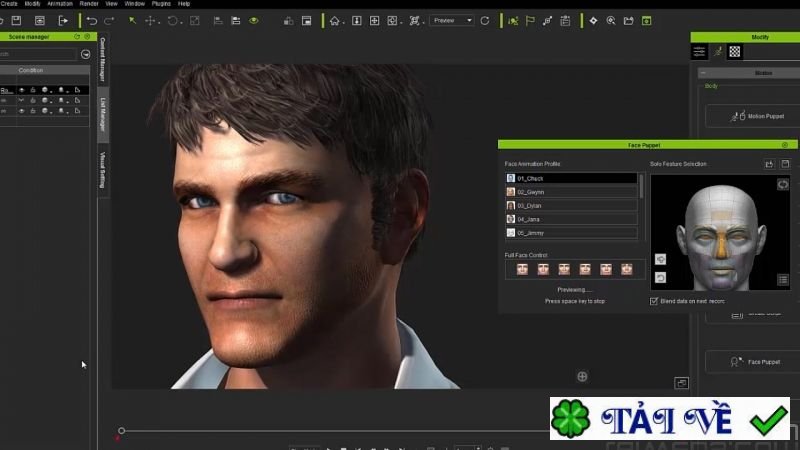Screen dimensions: 800x450
Task: Open the Help menu
Action: click(184, 4)
